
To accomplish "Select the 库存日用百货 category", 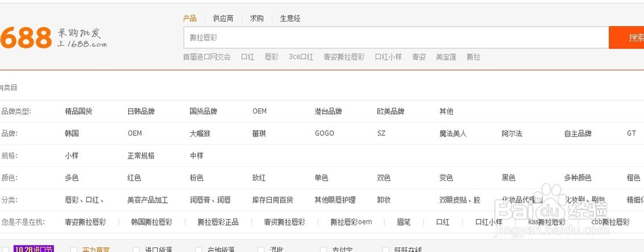I will click(x=272, y=200).
